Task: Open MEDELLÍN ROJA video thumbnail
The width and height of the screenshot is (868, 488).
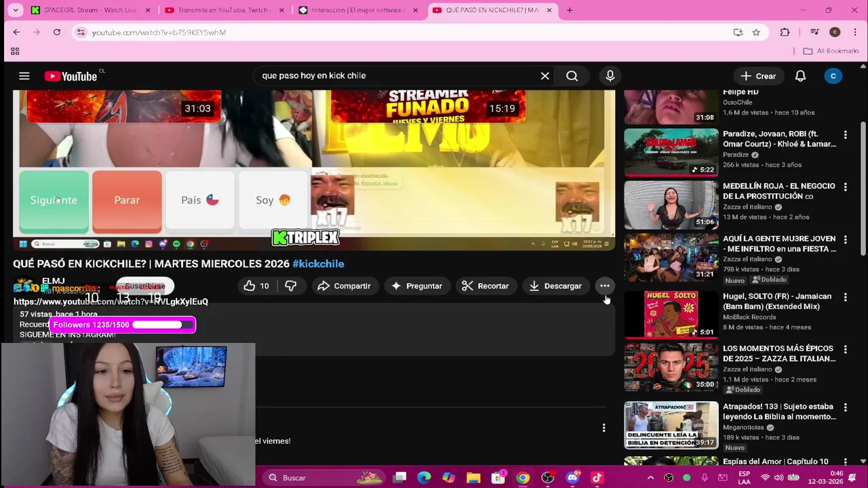Action: point(671,205)
